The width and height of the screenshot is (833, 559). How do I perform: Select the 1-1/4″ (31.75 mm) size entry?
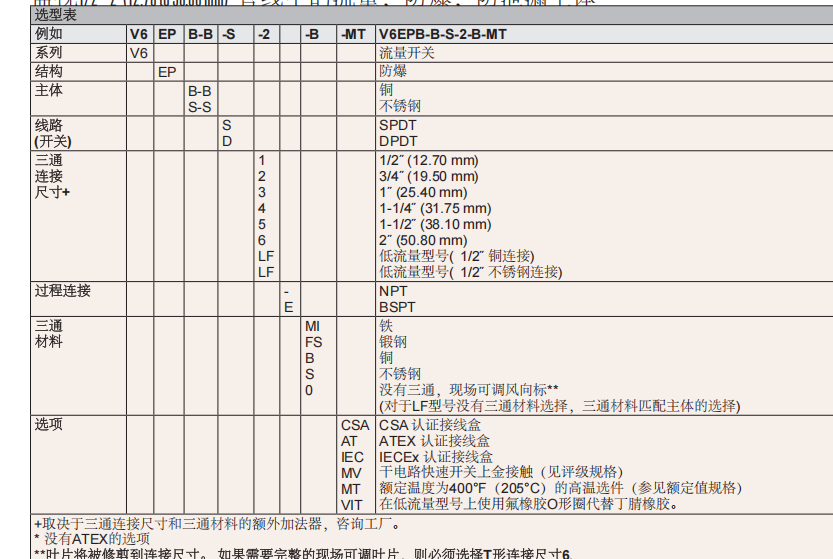(x=435, y=208)
